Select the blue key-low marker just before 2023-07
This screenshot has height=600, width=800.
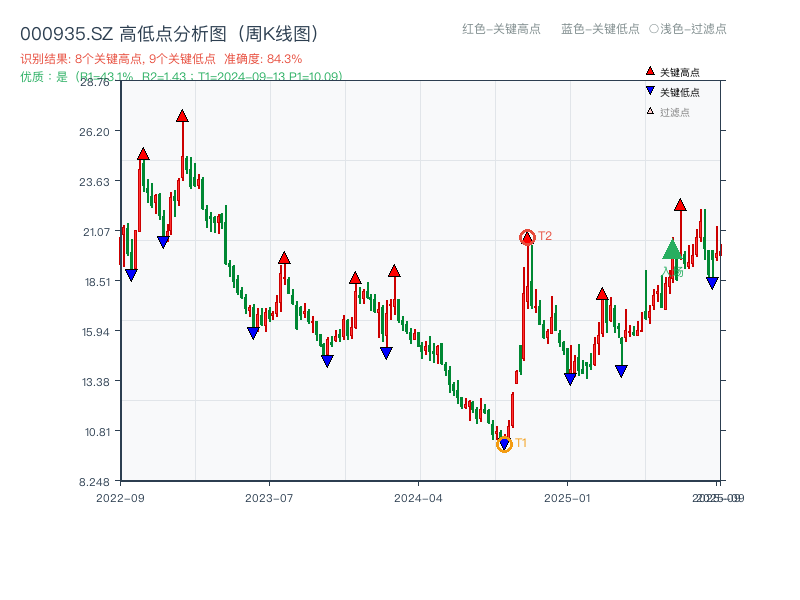[x=253, y=333]
